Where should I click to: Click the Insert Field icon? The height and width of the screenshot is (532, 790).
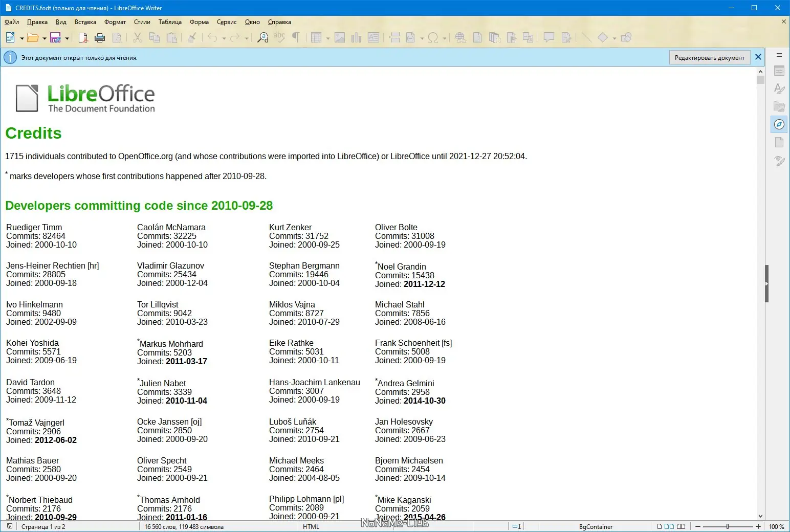tap(411, 37)
